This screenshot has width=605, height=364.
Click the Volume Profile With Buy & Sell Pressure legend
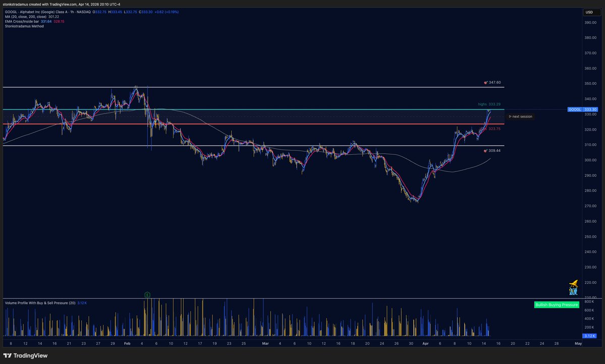point(40,303)
